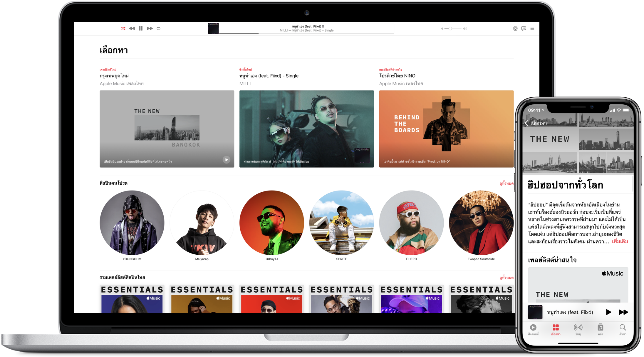The image size is (644, 357).
Task: Open YOUNGOHM artist page
Action: (x=132, y=223)
